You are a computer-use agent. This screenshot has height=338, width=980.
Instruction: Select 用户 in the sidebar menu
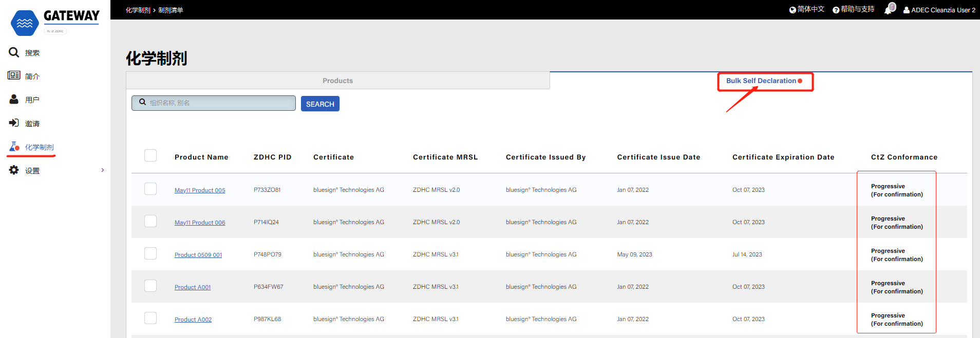[x=32, y=100]
